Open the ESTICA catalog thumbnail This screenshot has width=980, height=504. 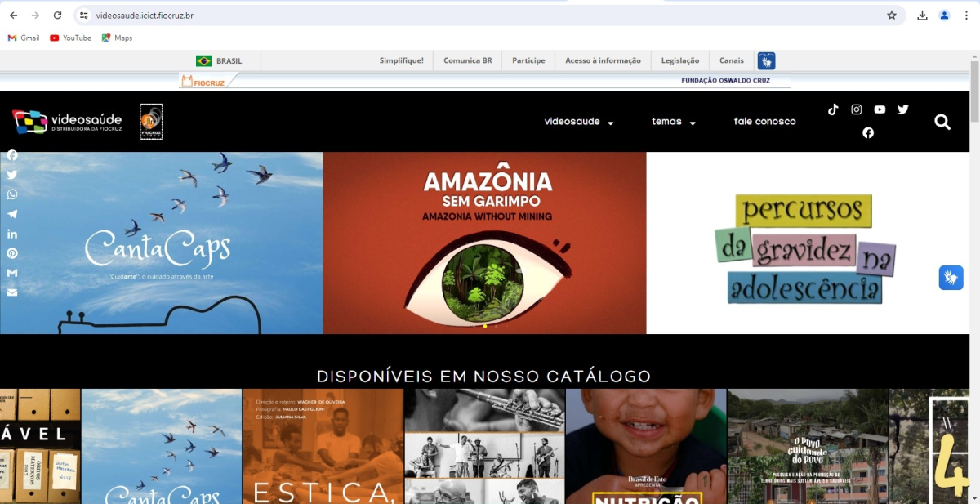point(323,446)
